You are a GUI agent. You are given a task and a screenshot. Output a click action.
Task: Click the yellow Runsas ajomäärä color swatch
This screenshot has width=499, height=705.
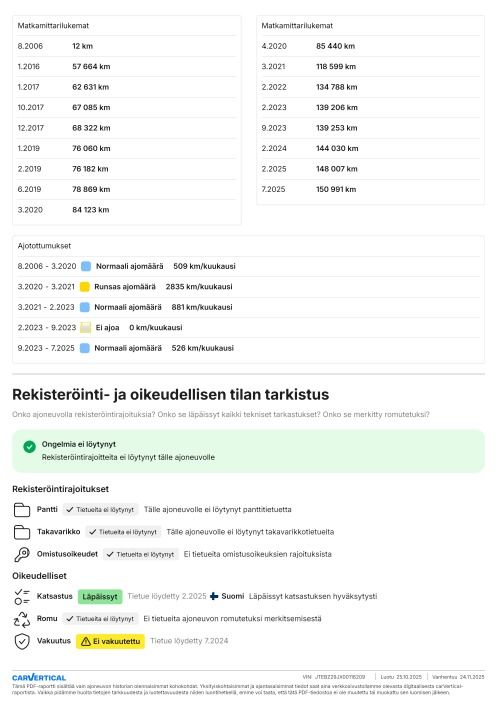coord(85,287)
